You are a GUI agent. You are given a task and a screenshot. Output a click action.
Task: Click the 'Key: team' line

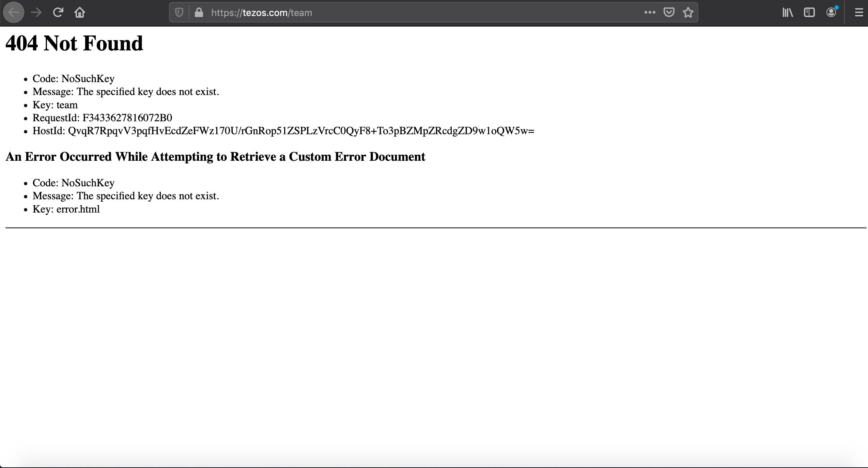(x=55, y=105)
